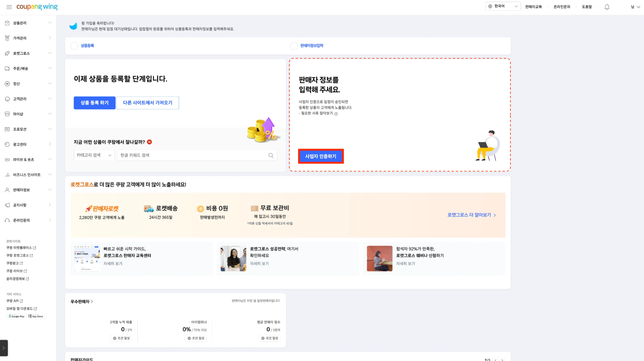Open the 로켓그로스 더 알아보기 link
This screenshot has width=644, height=361.
point(469,215)
